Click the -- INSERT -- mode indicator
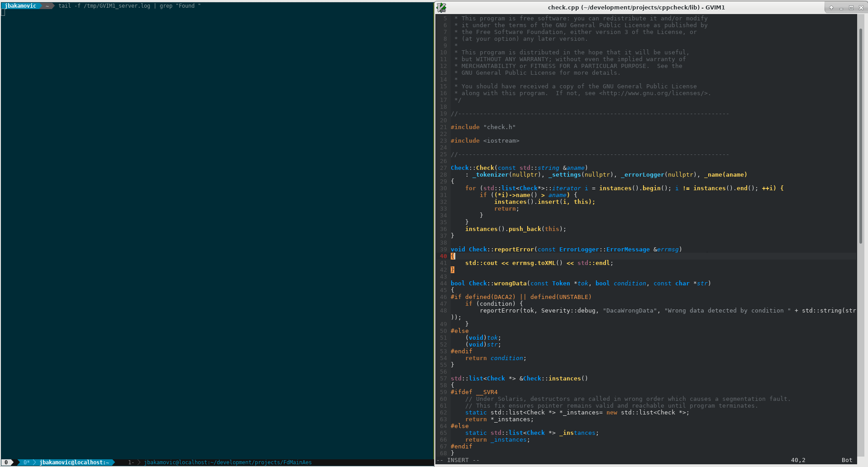This screenshot has height=467, width=868. (457, 460)
